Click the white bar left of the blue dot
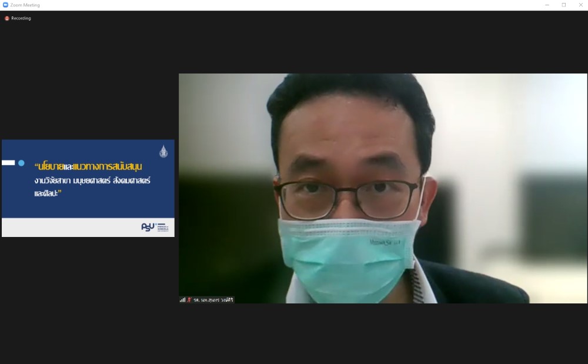The width and height of the screenshot is (588, 364). 8,163
